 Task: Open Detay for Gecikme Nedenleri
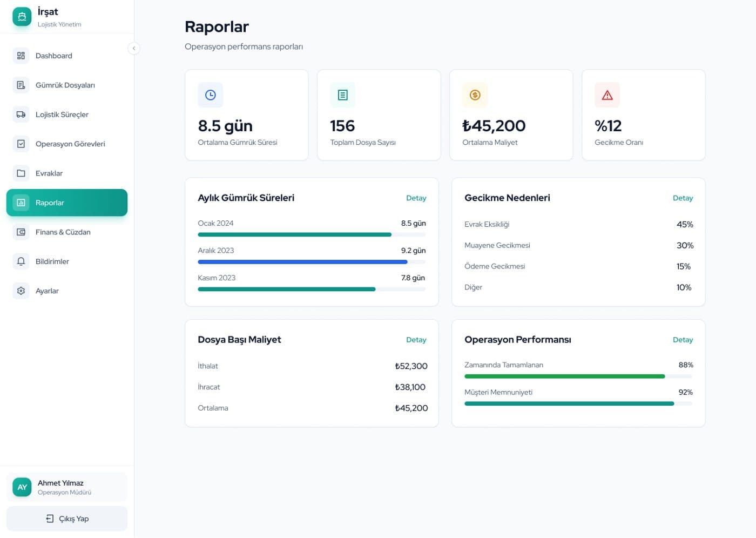point(683,198)
